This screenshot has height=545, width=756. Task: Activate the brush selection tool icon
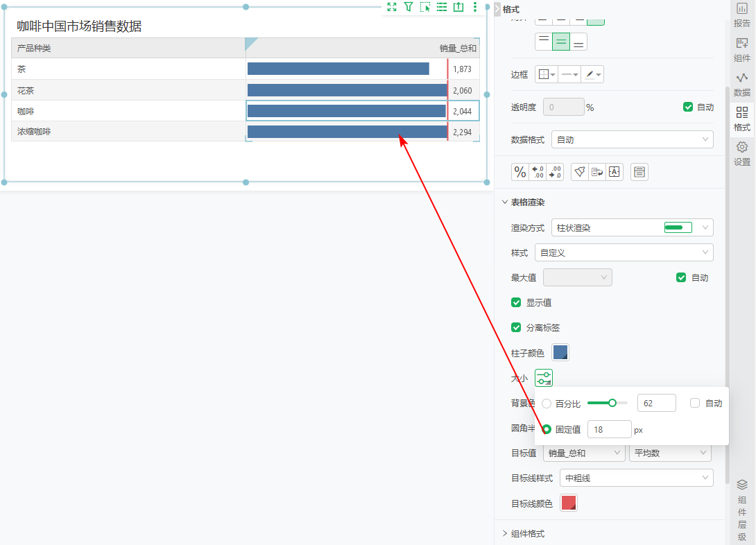[424, 7]
